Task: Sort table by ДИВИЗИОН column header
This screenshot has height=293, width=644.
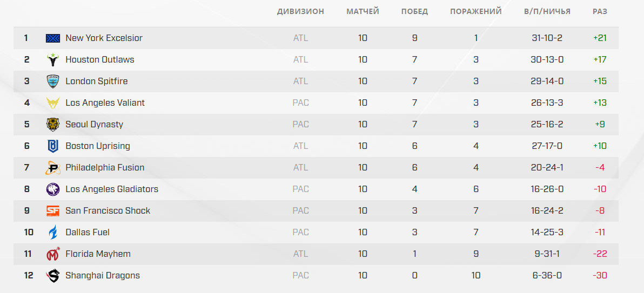Action: click(300, 11)
